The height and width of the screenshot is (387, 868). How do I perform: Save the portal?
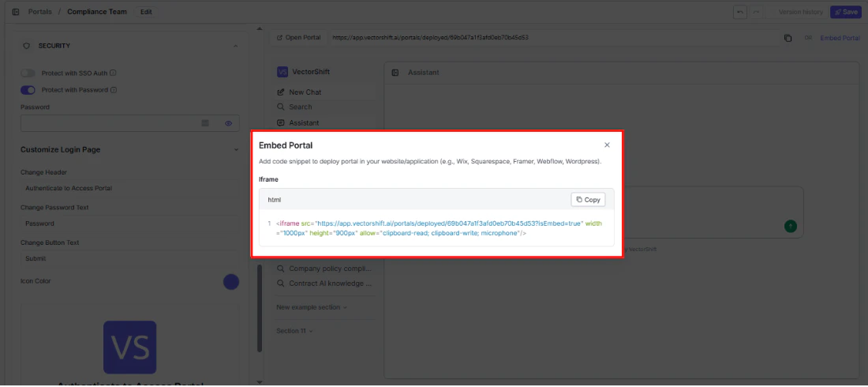[x=845, y=12]
